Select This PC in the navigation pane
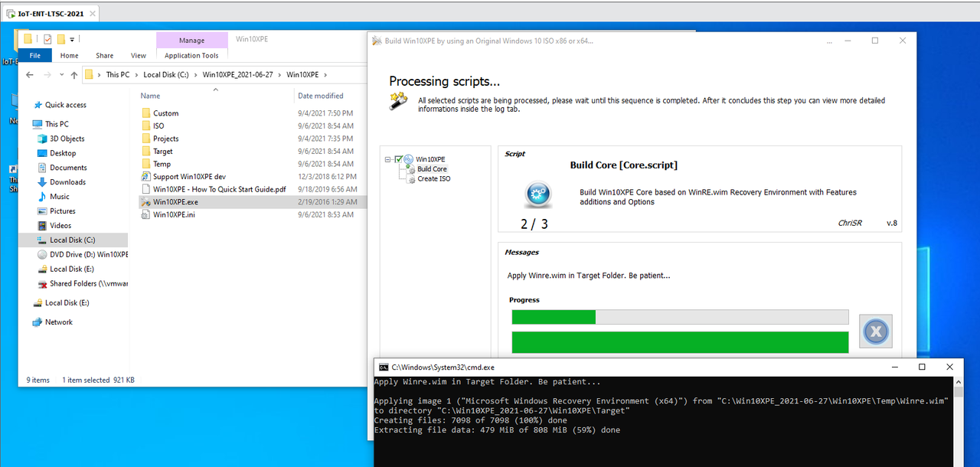Screen dimensions: 980x467 click(57, 124)
